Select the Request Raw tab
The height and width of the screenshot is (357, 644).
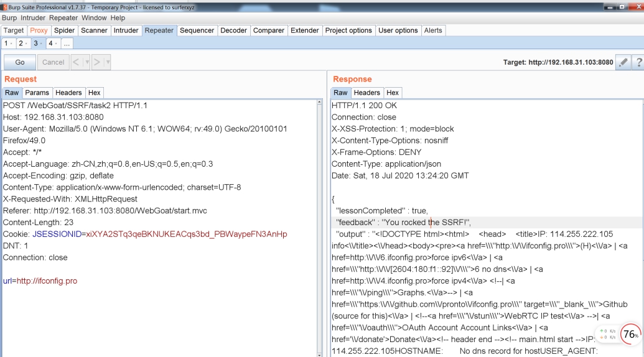(12, 93)
